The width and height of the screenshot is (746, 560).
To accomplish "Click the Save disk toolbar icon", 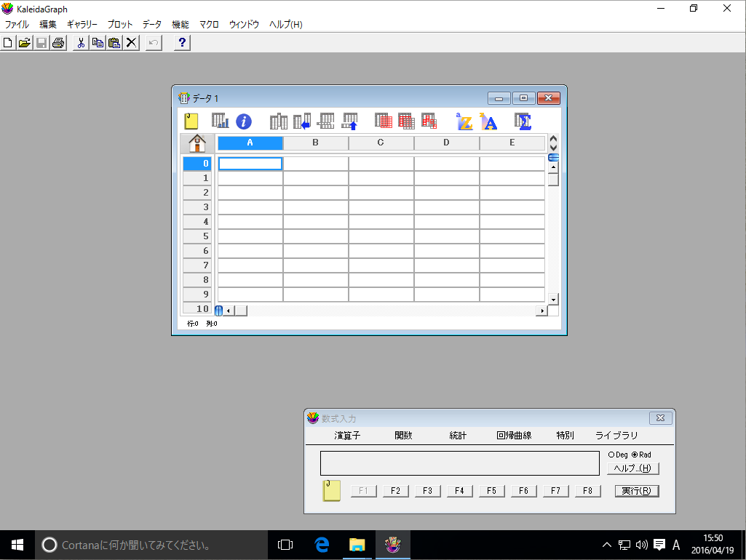I will [41, 43].
